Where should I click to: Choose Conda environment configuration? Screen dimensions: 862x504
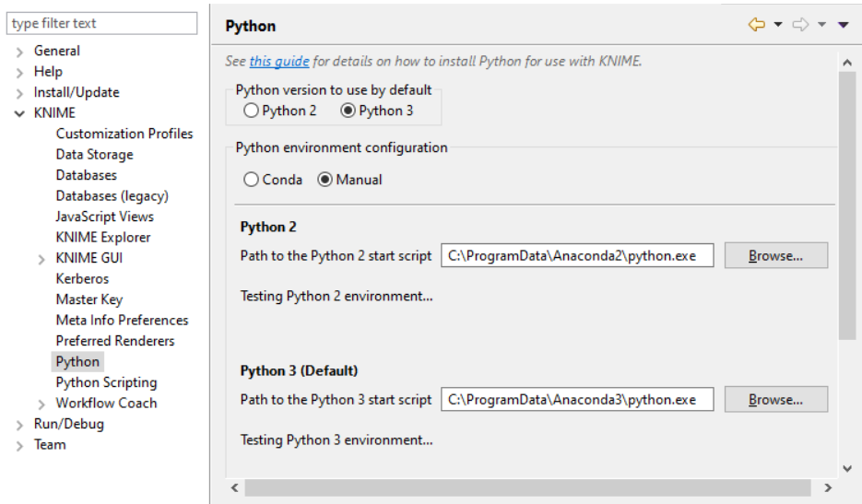click(251, 180)
